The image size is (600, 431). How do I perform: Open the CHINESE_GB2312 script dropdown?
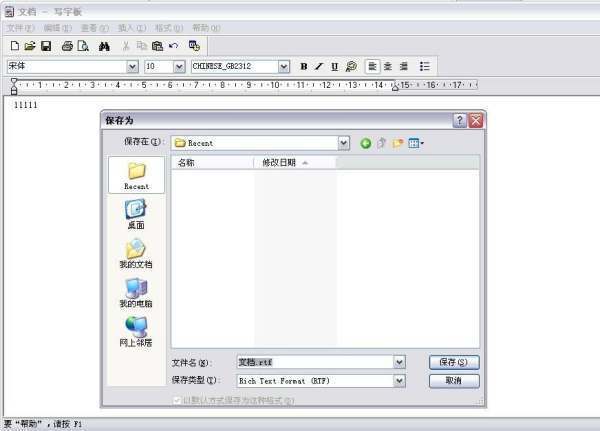tap(284, 67)
